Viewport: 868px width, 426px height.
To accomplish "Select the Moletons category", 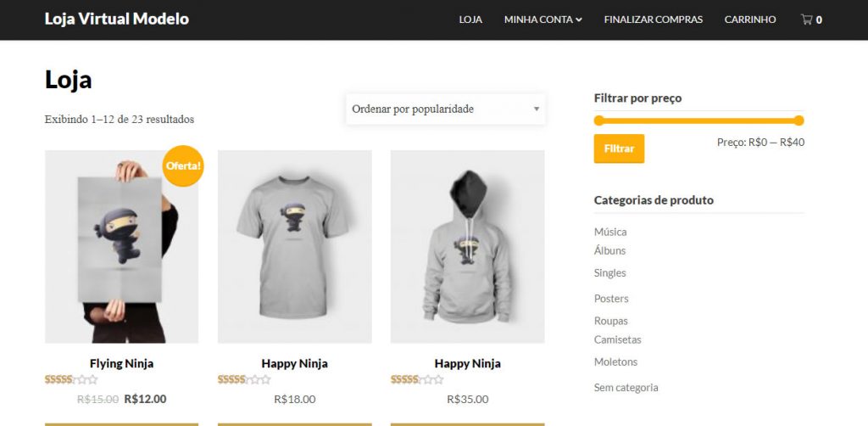I will [x=615, y=362].
